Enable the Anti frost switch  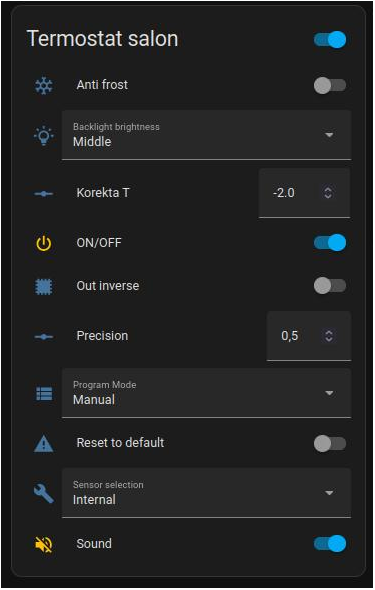tap(330, 85)
